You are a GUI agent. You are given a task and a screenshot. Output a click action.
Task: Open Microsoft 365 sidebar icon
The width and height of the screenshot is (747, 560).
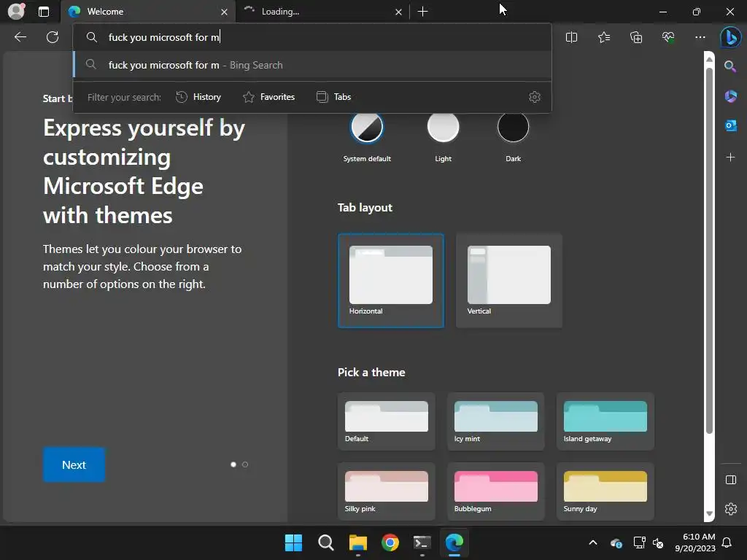(x=730, y=96)
